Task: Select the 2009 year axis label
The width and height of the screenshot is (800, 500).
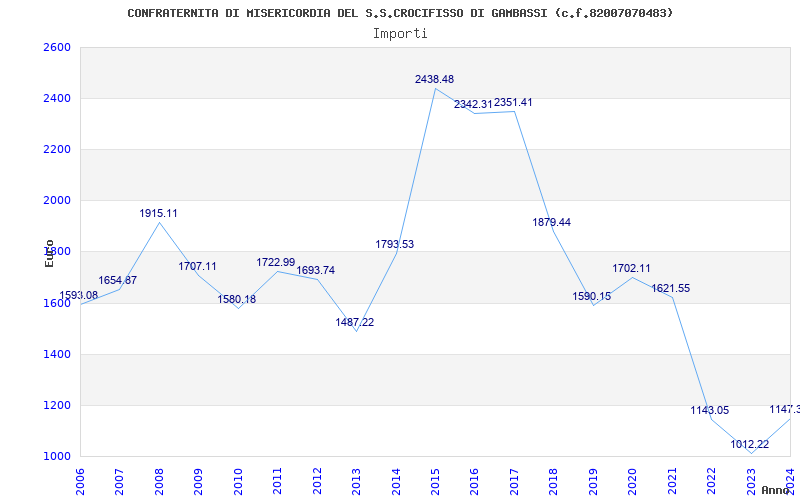Action: click(198, 481)
